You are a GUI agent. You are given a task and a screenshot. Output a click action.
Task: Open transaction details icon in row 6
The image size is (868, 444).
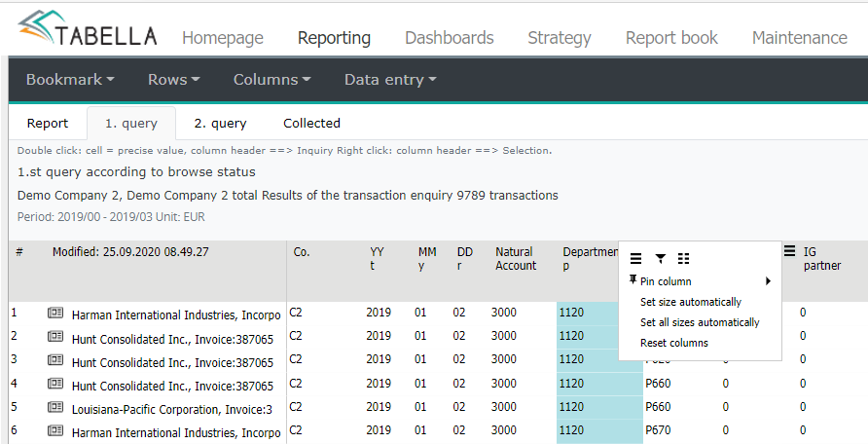click(55, 430)
